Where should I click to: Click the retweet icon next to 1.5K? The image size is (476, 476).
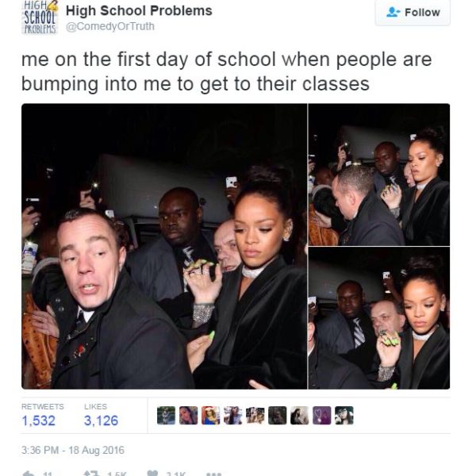tap(91, 474)
